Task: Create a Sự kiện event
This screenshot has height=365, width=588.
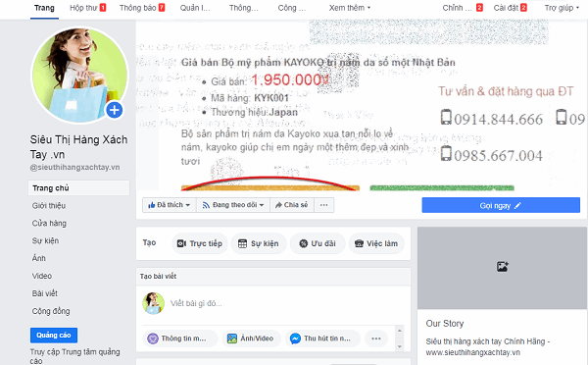Action: coord(259,243)
